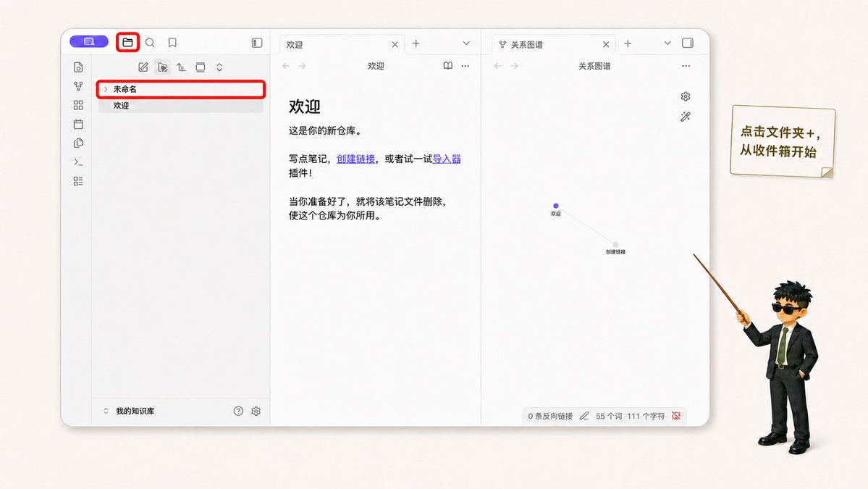Open the canvas grid icon in ribbon
The height and width of the screenshot is (489, 868).
click(x=78, y=105)
